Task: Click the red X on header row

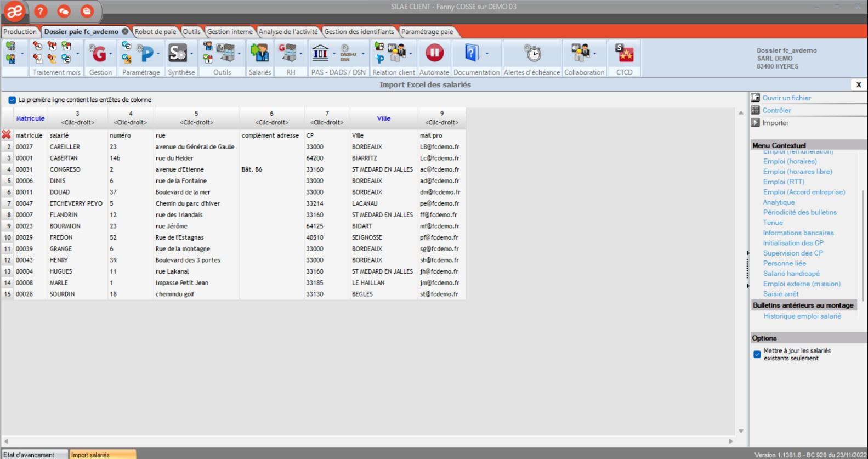Action: click(7, 135)
